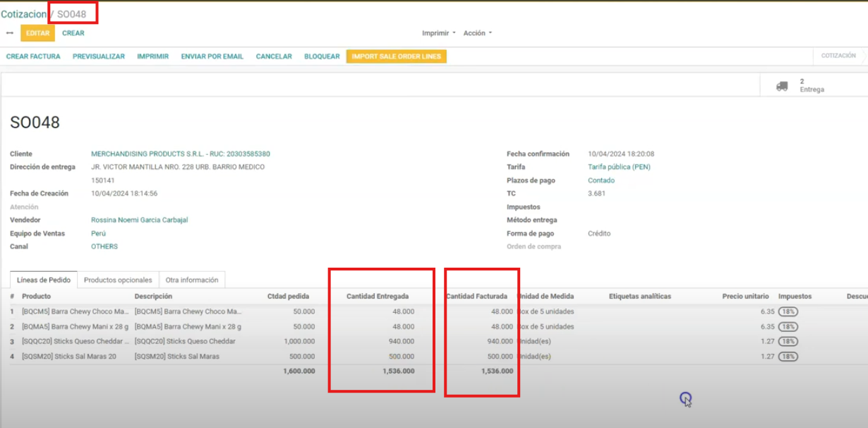
Task: Click the 18% tax badge on row 1
Action: [788, 311]
